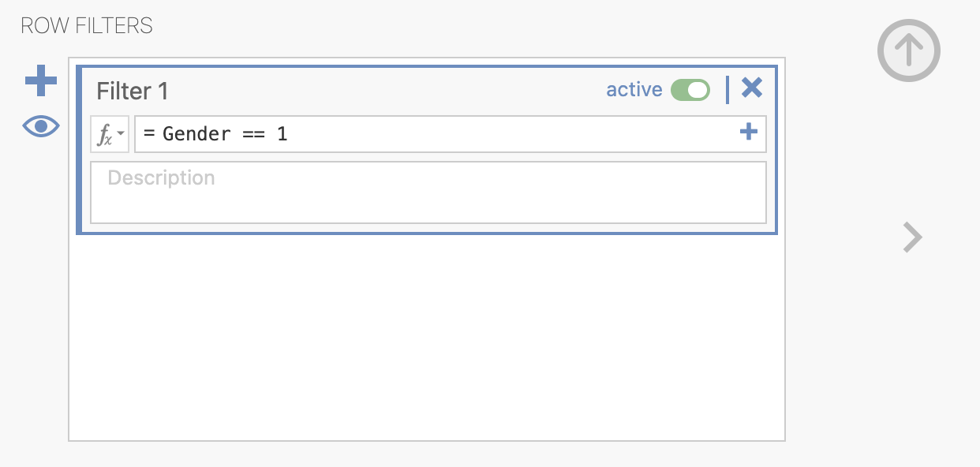Click the ROW FILTERS heading
The image size is (980, 467).
coord(87,26)
